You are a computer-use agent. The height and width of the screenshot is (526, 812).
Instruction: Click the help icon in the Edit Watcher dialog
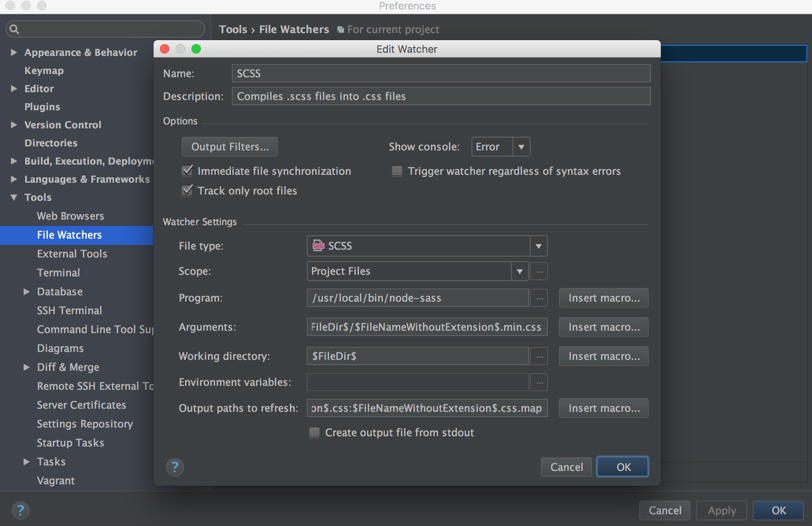pos(175,467)
